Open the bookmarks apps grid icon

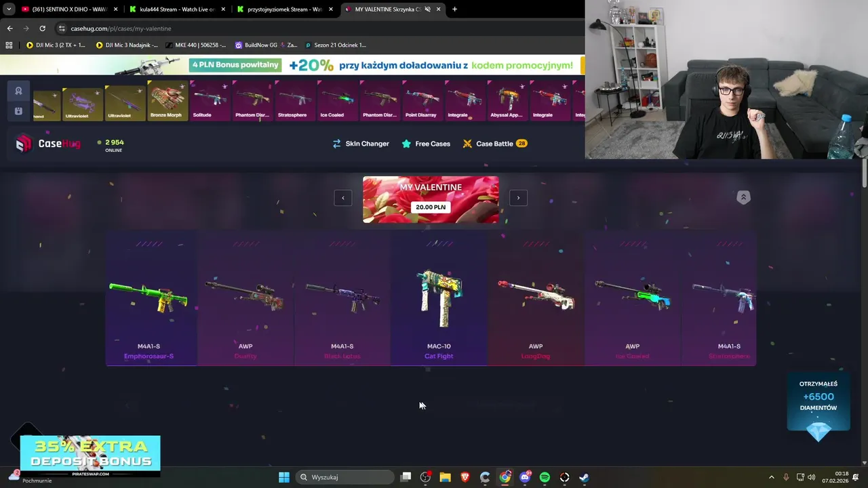pos(9,45)
